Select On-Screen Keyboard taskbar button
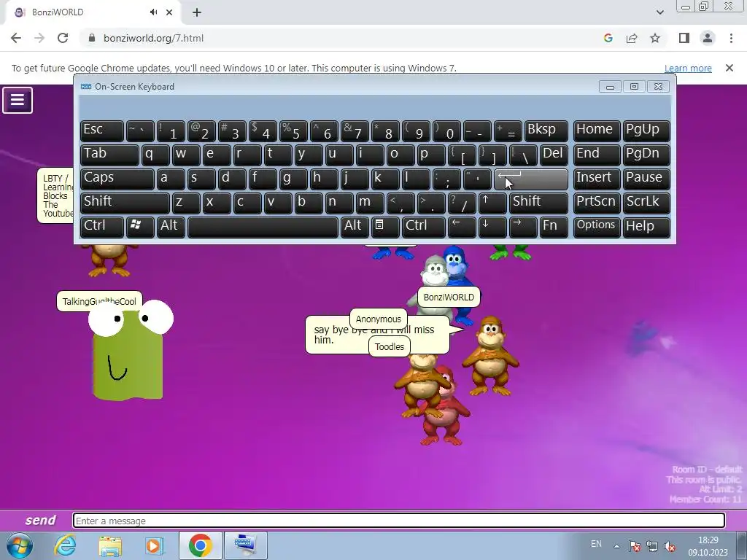The width and height of the screenshot is (747, 560). 245,545
